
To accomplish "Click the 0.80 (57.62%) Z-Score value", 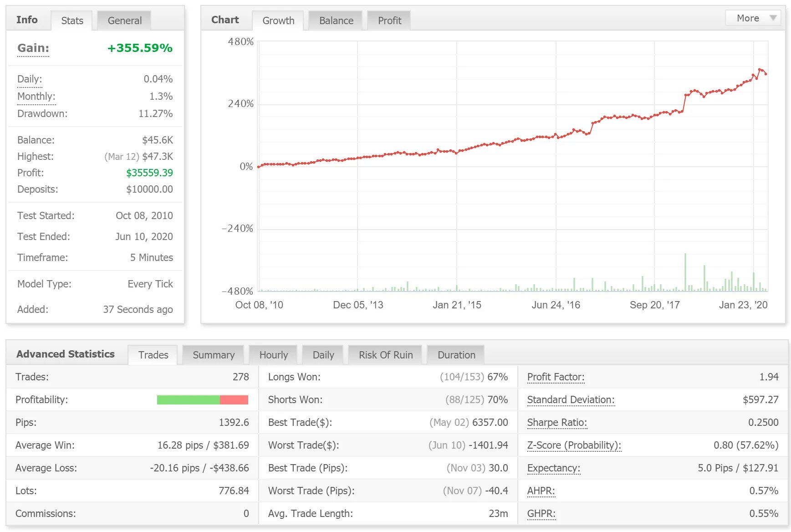I will [x=746, y=445].
